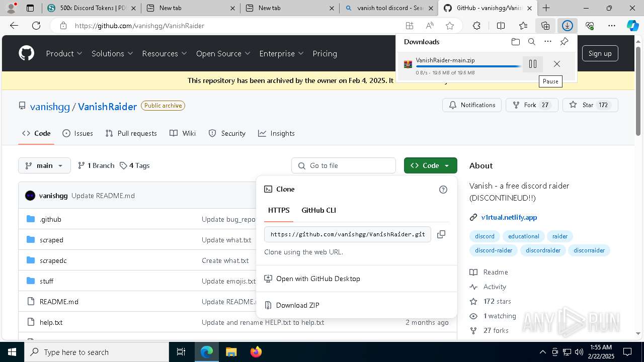Open more options in Downloads panel
The width and height of the screenshot is (644, 362).
(x=548, y=42)
